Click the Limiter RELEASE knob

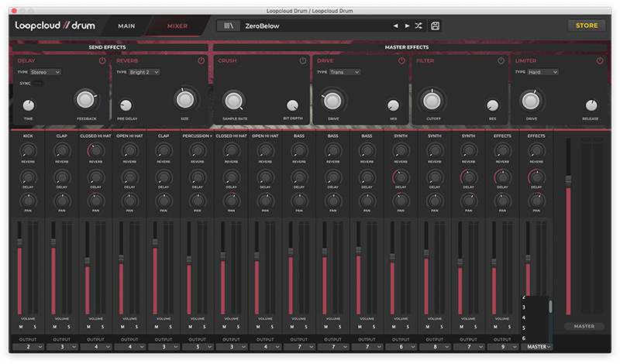click(x=591, y=105)
